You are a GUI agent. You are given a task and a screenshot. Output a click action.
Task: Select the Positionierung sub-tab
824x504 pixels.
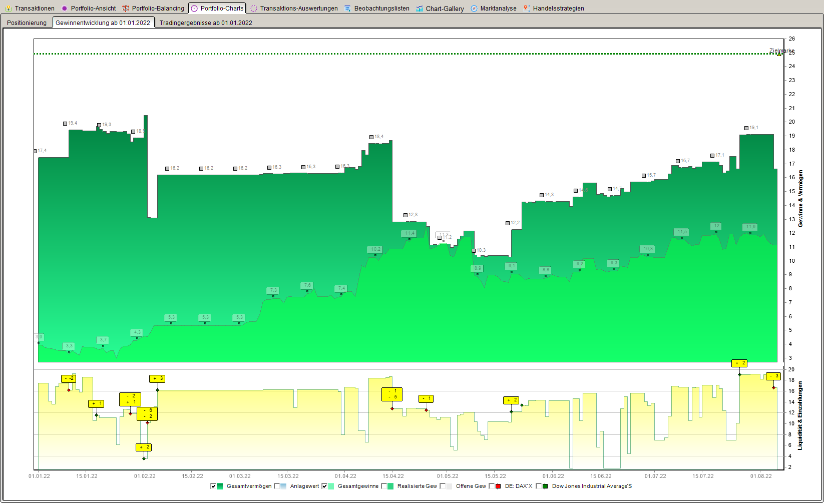tap(27, 23)
